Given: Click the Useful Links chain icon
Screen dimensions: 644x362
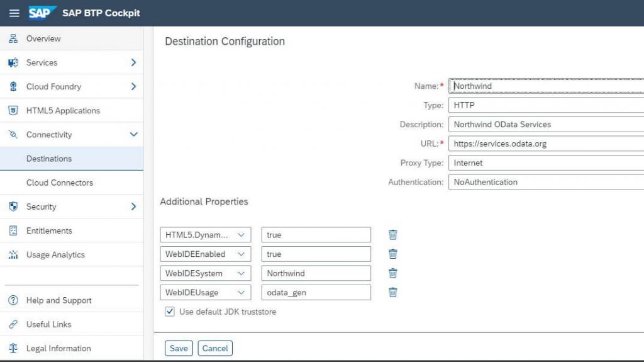Looking at the screenshot, I should coord(13,324).
